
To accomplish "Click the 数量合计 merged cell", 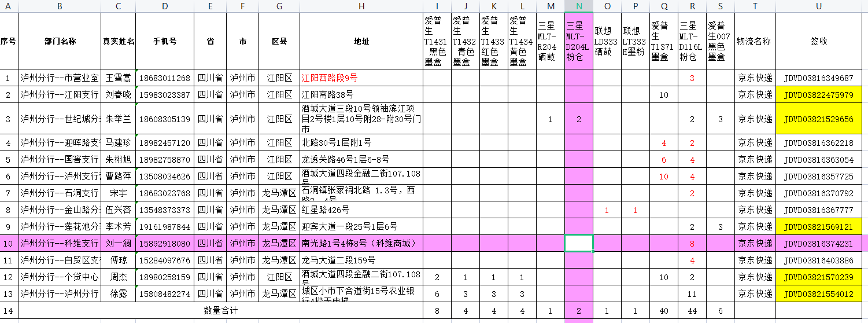I will point(221,310).
